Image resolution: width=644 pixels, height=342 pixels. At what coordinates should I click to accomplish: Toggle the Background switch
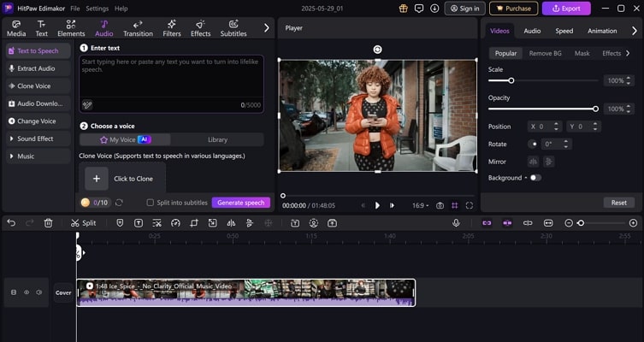point(535,178)
